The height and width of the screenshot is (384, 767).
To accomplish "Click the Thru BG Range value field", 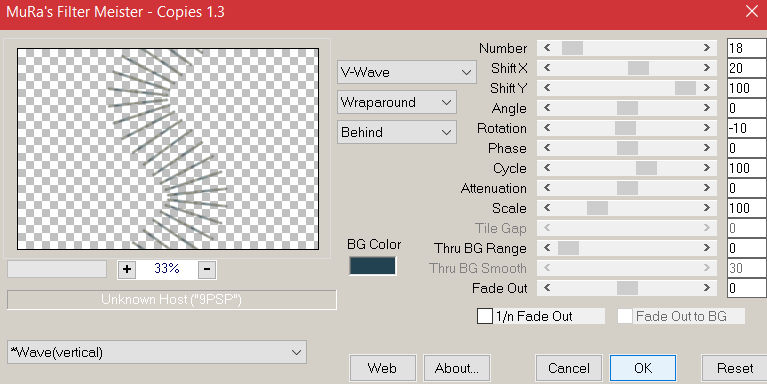I will 747,248.
